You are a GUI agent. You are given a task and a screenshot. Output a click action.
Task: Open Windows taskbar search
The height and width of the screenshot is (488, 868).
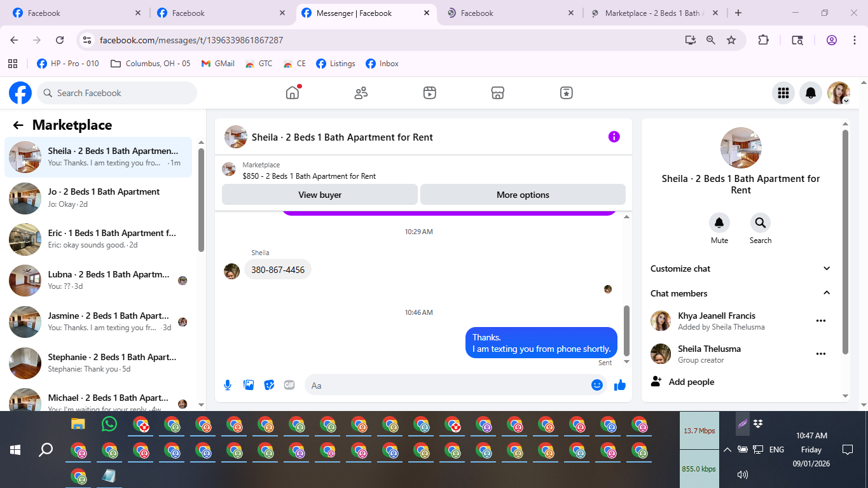coord(46,450)
